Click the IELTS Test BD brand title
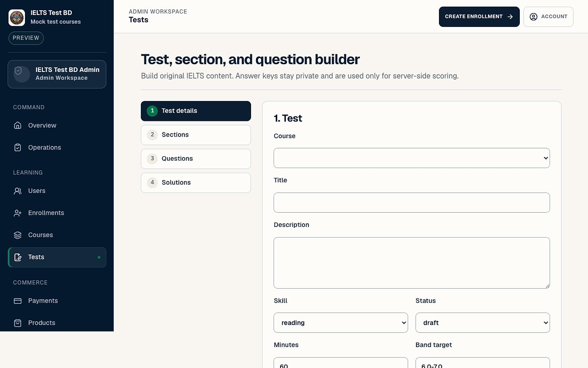Image resolution: width=588 pixels, height=368 pixels. click(x=51, y=13)
